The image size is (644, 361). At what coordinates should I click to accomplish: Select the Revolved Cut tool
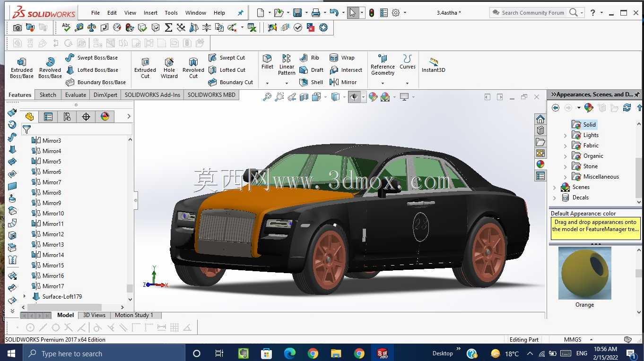coord(193,68)
